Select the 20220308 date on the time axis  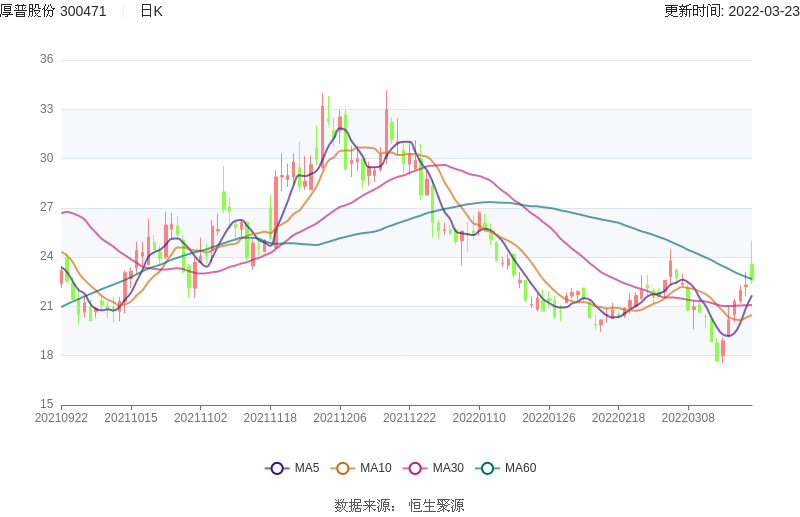point(688,418)
